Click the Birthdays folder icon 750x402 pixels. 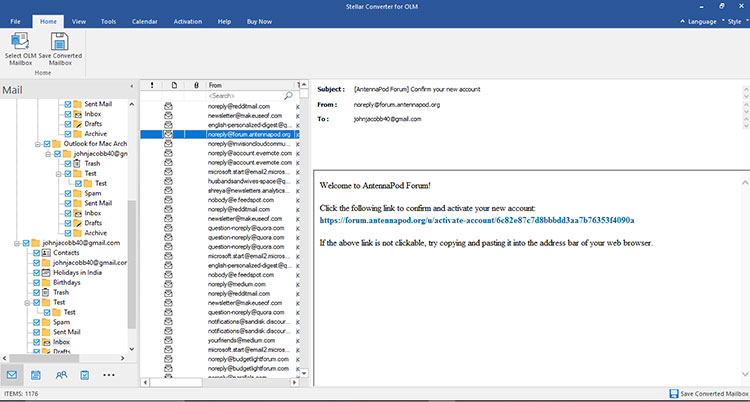[46, 282]
